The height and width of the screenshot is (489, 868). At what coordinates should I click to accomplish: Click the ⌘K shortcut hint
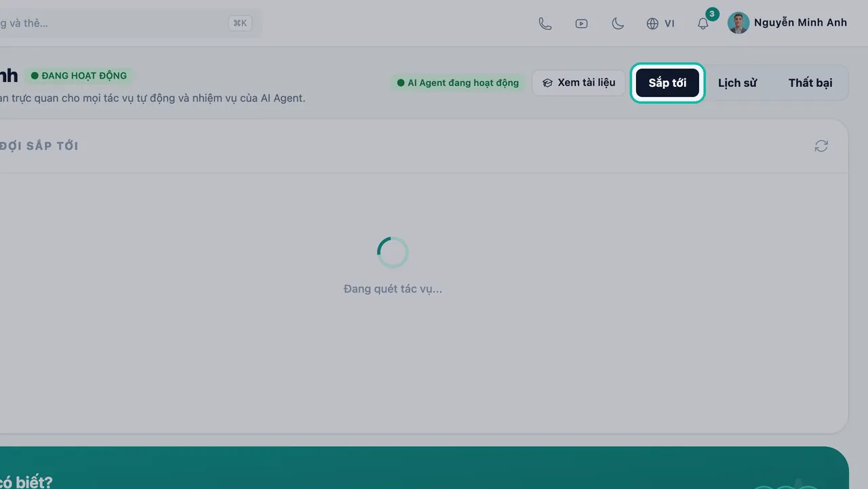240,23
